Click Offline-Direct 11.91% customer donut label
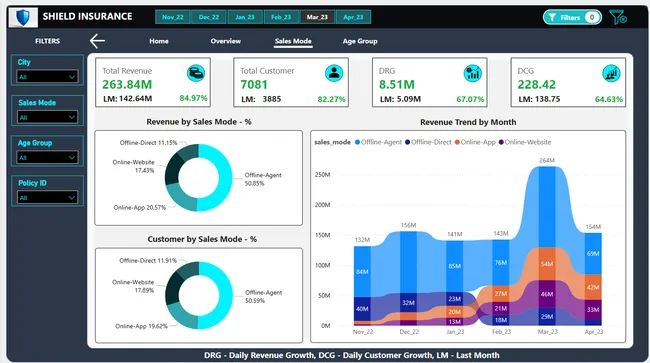 click(x=148, y=261)
